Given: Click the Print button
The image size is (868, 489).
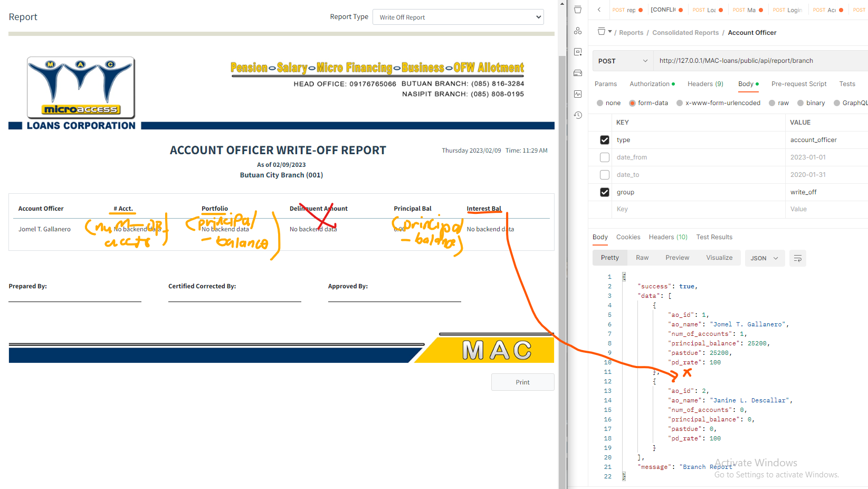Looking at the screenshot, I should [522, 382].
